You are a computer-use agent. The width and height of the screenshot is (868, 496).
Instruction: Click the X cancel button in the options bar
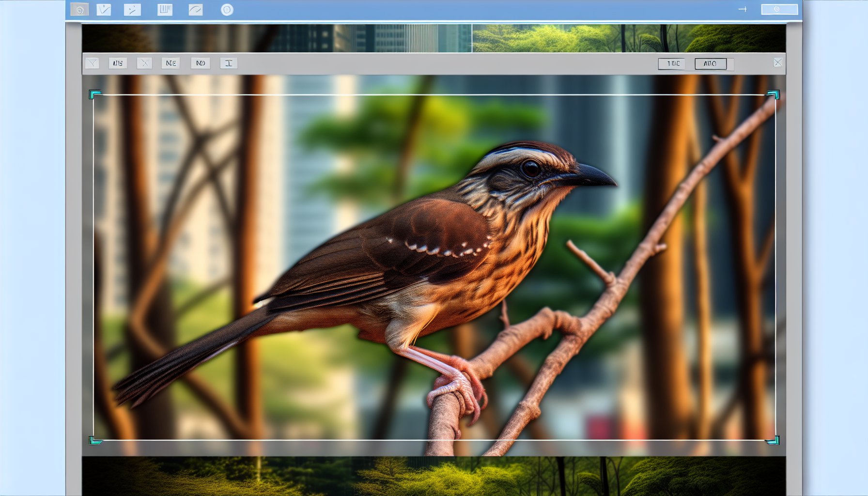click(x=144, y=63)
